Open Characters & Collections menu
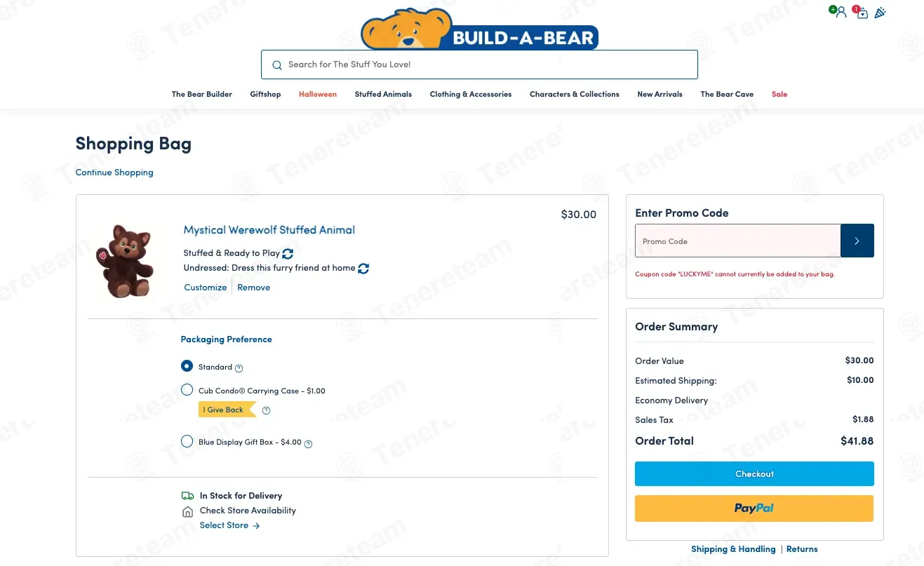This screenshot has height=566, width=924. [x=575, y=94]
